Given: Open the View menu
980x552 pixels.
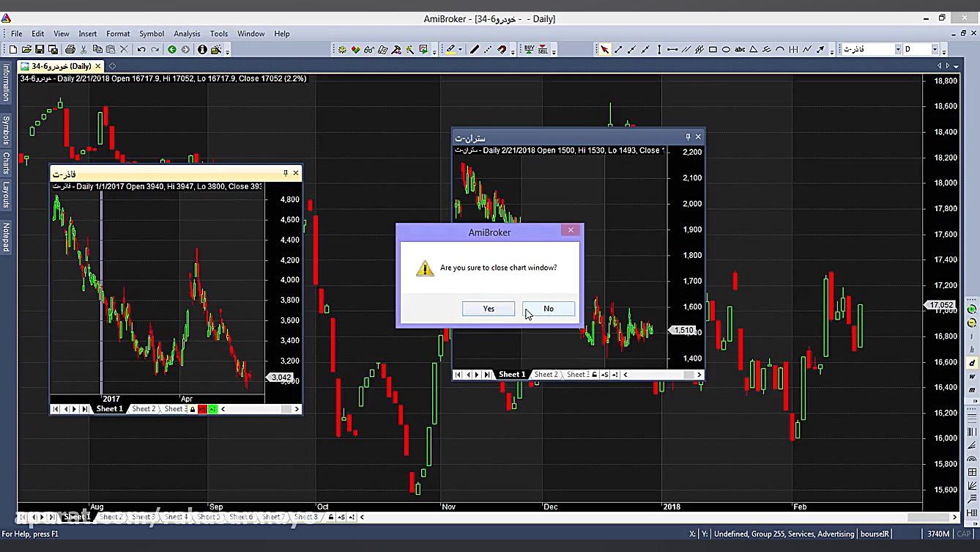Looking at the screenshot, I should [62, 34].
